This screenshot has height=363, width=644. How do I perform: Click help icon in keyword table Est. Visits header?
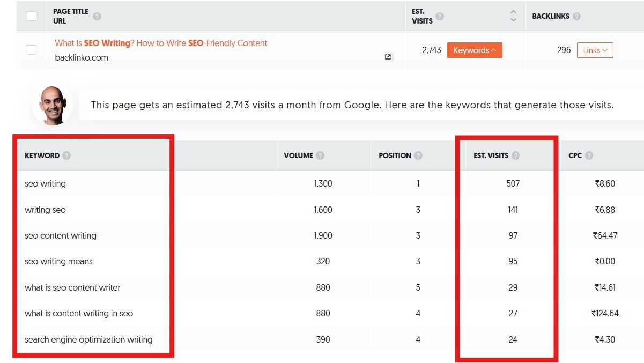coord(515,155)
